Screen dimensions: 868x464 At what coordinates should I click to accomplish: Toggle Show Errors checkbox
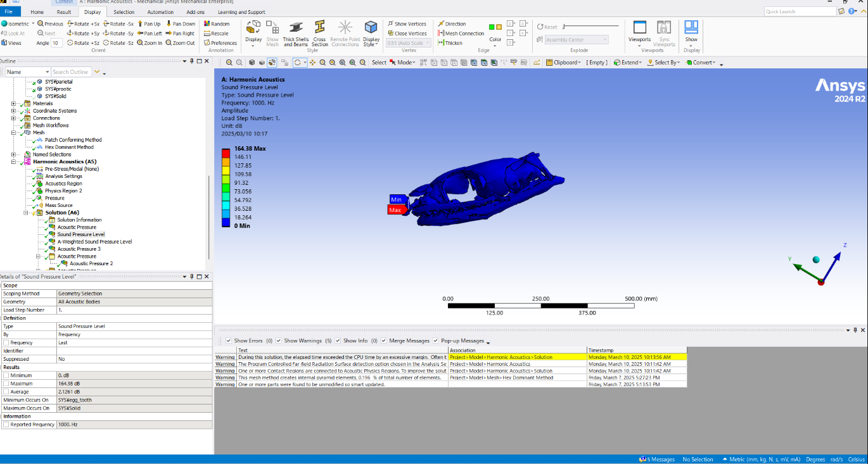[x=229, y=341]
